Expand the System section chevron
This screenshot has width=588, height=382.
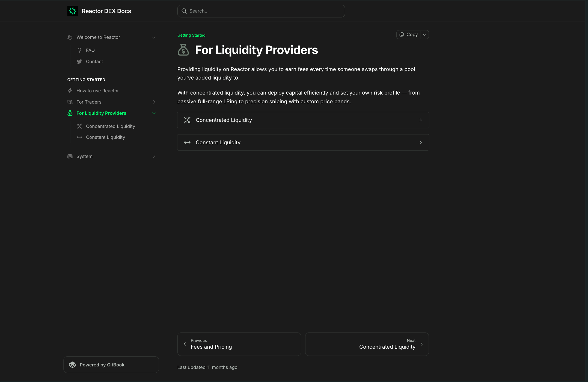click(154, 156)
